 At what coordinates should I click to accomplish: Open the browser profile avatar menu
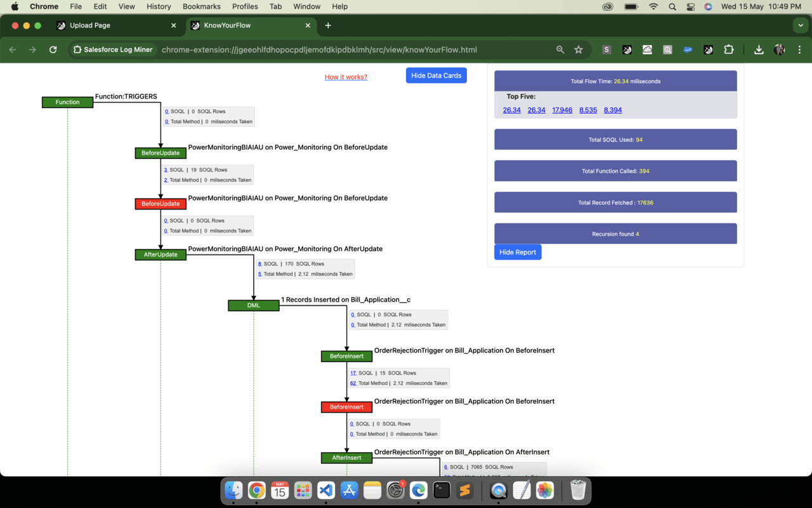point(778,49)
